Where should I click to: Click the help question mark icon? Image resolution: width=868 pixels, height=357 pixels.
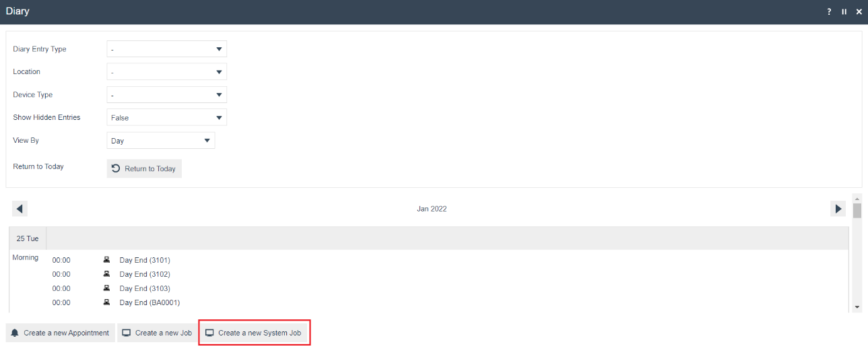(829, 12)
